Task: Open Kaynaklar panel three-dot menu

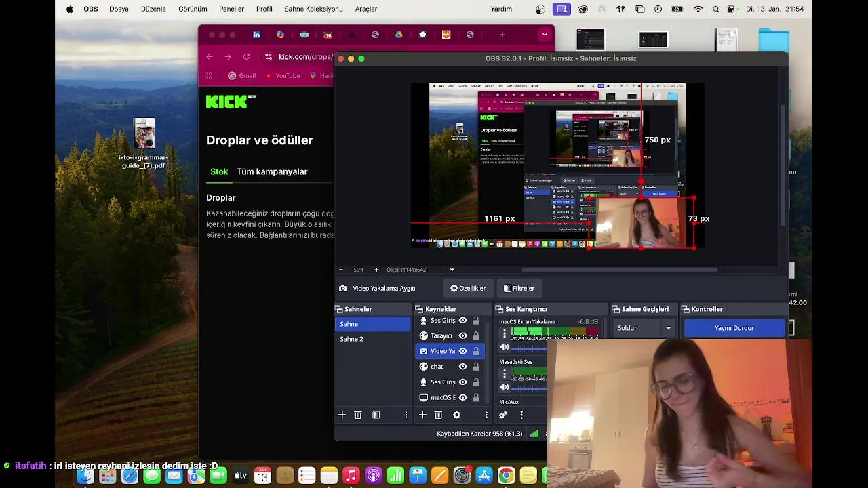Action: (486, 415)
